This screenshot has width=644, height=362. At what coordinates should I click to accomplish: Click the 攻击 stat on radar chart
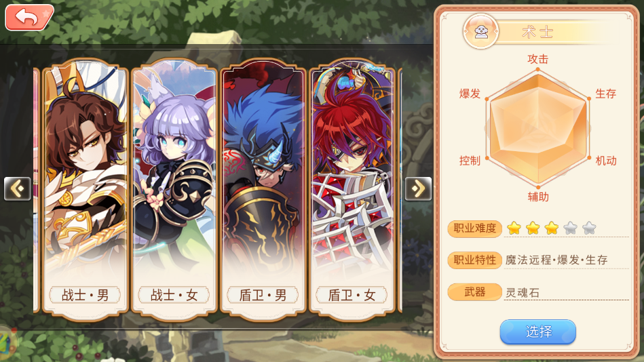pyautogui.click(x=537, y=59)
